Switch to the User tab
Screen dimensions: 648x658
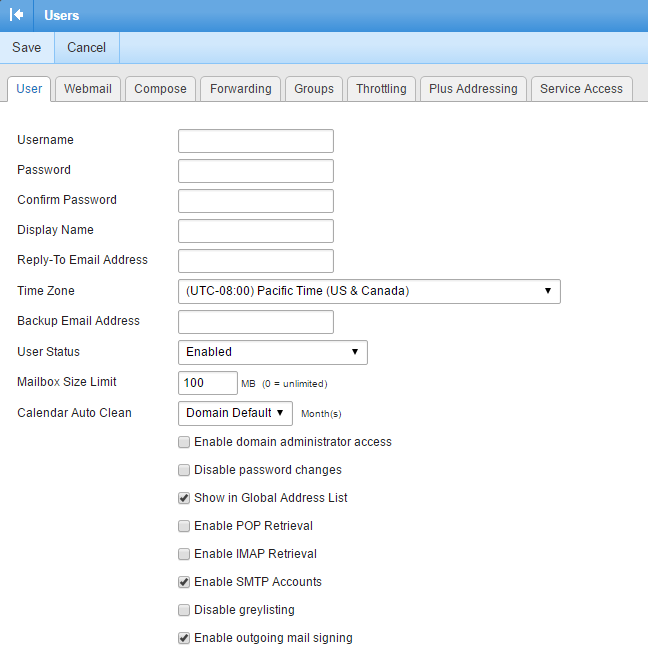tap(29, 89)
